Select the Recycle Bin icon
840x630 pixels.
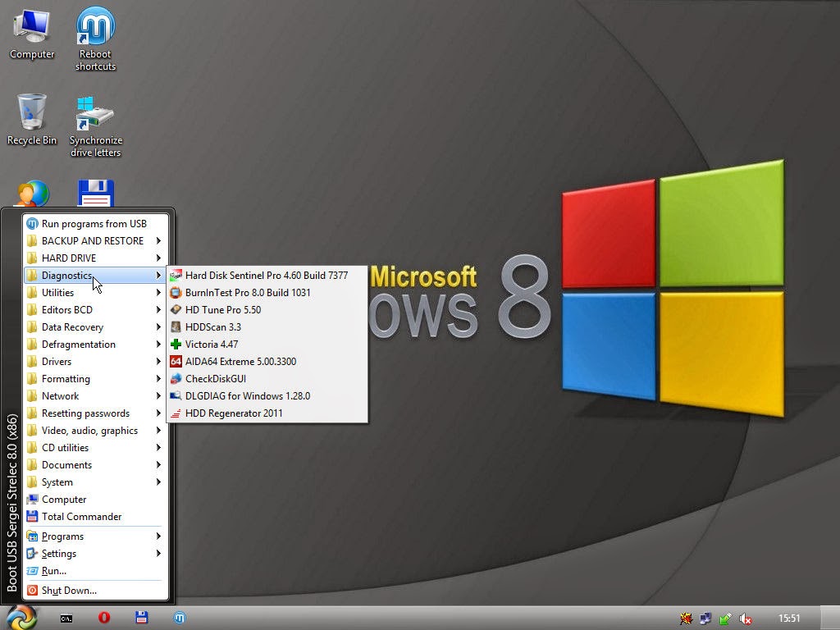pyautogui.click(x=32, y=120)
